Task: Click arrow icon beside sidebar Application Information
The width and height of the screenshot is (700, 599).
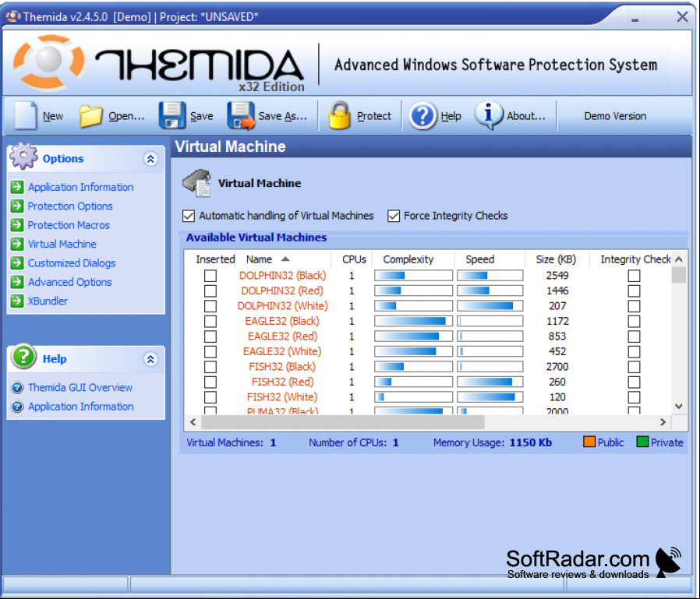Action: [x=17, y=186]
